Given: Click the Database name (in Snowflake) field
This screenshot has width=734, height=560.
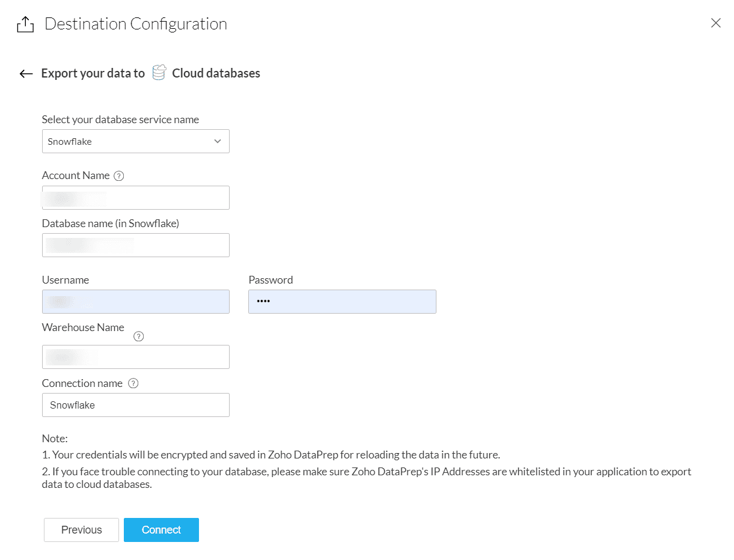Looking at the screenshot, I should tap(135, 245).
